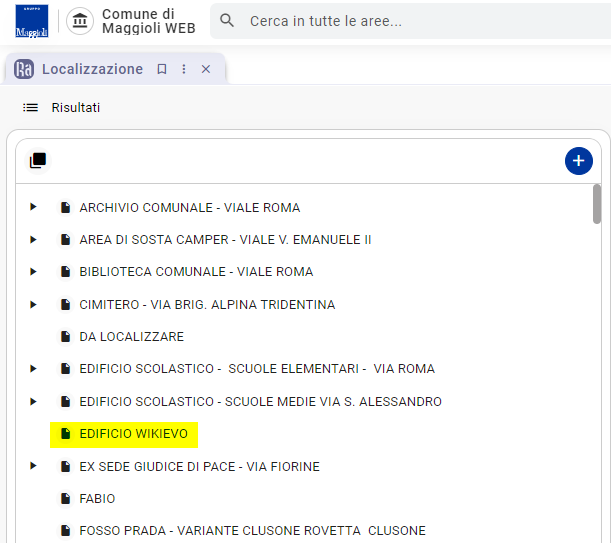611x543 pixels.
Task: Click the institution building icon
Action: click(x=80, y=21)
